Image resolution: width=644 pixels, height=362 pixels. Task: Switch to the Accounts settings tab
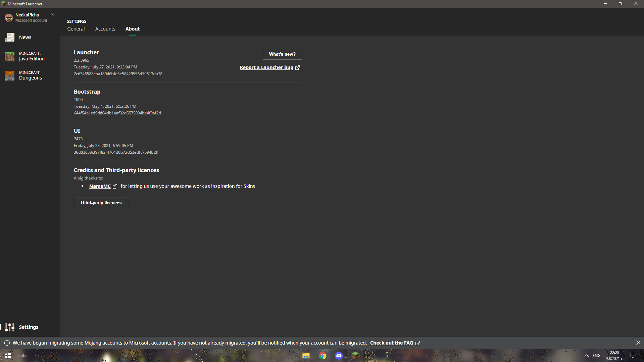pyautogui.click(x=105, y=29)
